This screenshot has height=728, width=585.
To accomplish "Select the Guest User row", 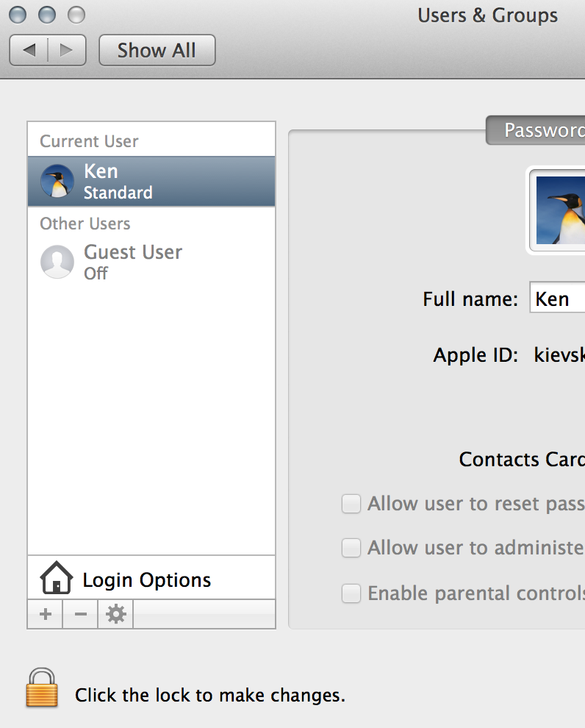I will (151, 263).
